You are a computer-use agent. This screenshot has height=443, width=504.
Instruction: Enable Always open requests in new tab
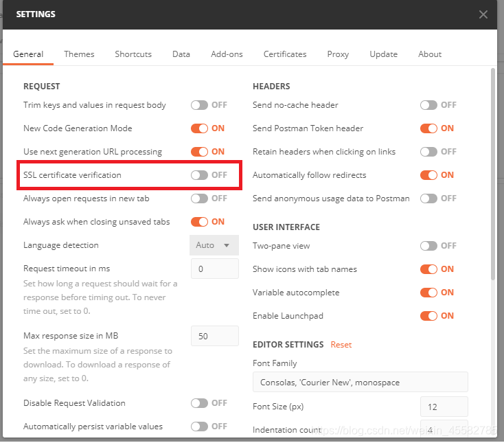pyautogui.click(x=199, y=198)
